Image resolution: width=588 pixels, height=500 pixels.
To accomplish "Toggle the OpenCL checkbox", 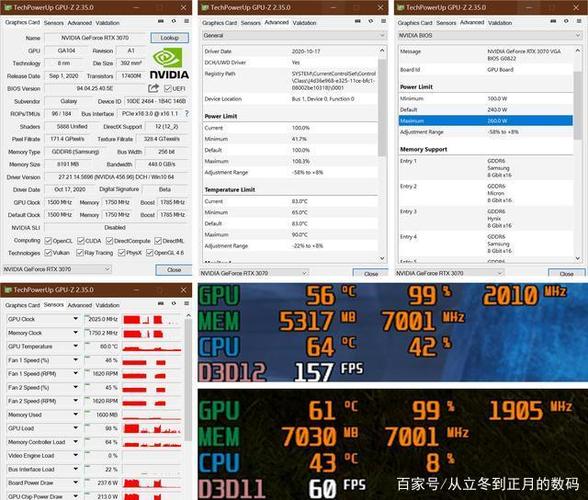I will pos(48,240).
